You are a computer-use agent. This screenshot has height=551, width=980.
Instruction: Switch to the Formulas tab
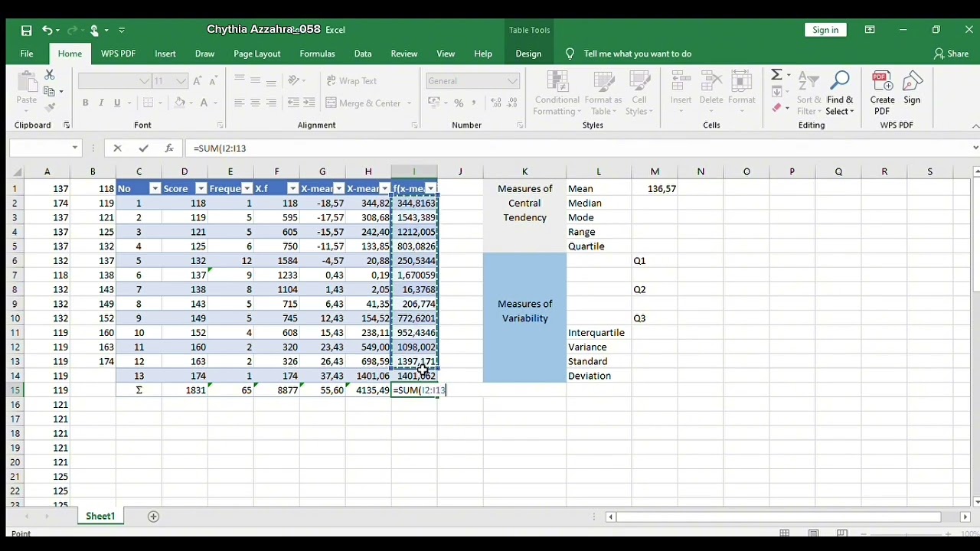click(317, 54)
